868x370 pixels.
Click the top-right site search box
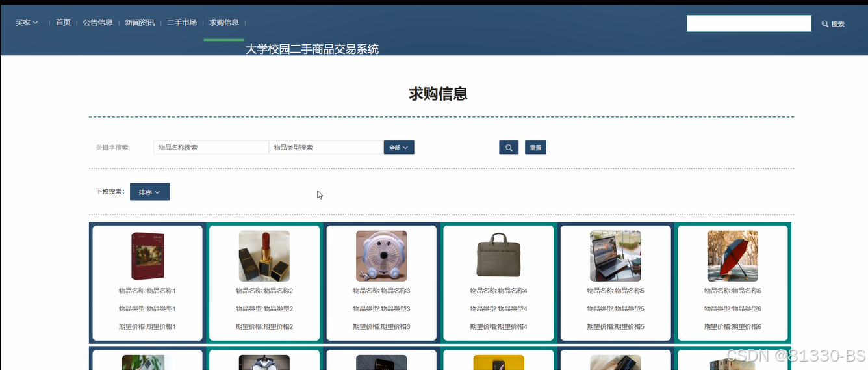pos(749,23)
